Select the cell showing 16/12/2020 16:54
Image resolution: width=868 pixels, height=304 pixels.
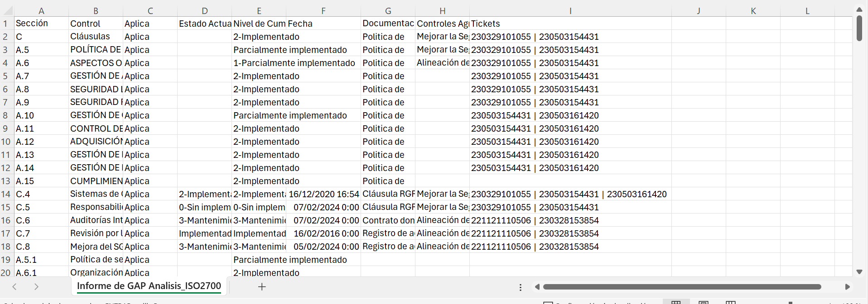coord(323,194)
